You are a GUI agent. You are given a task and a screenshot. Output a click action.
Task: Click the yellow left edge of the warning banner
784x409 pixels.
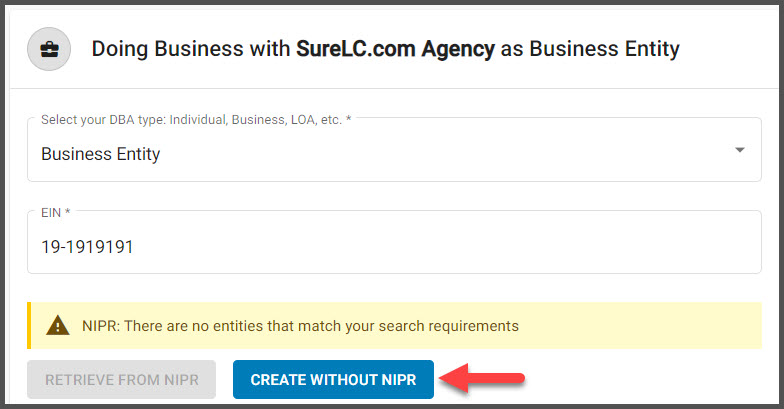[29, 326]
